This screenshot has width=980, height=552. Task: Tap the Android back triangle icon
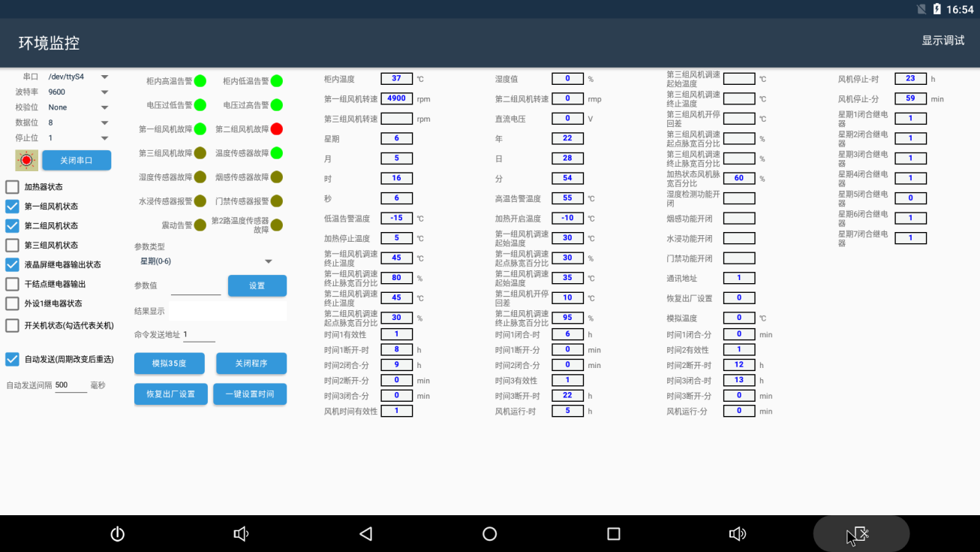point(365,534)
